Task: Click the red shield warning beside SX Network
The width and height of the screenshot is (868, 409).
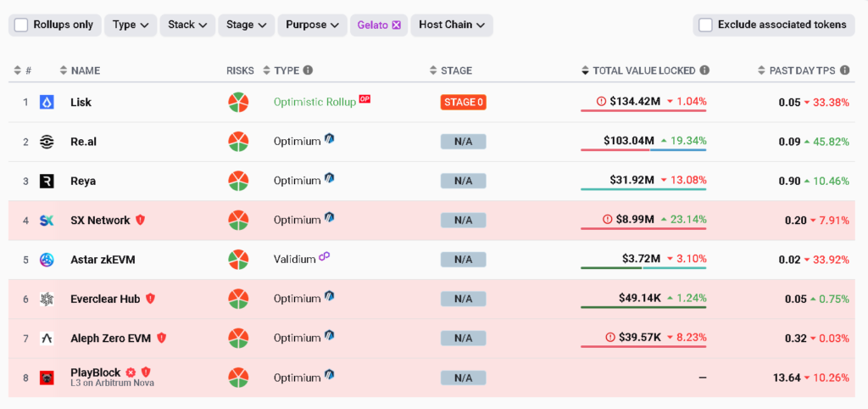Action: tap(141, 220)
